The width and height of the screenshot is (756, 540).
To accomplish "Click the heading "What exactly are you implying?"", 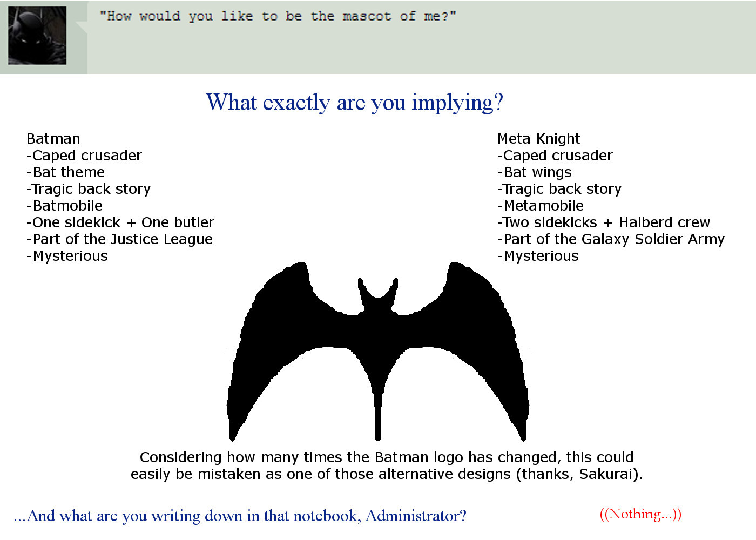I will (x=355, y=103).
